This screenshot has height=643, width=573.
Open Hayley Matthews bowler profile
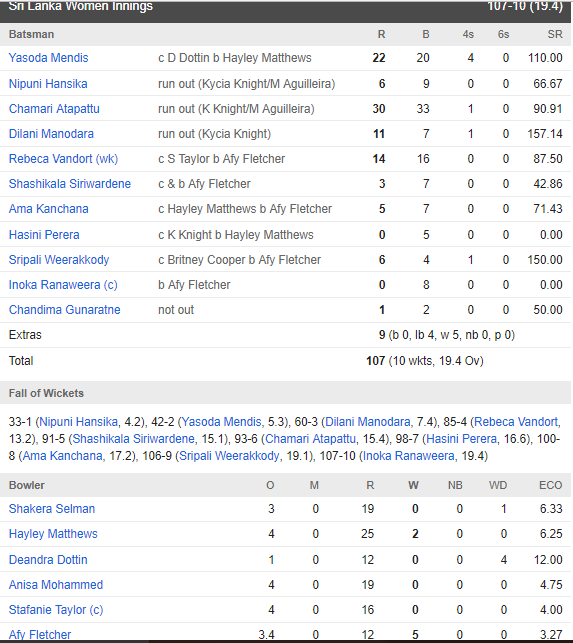53,534
